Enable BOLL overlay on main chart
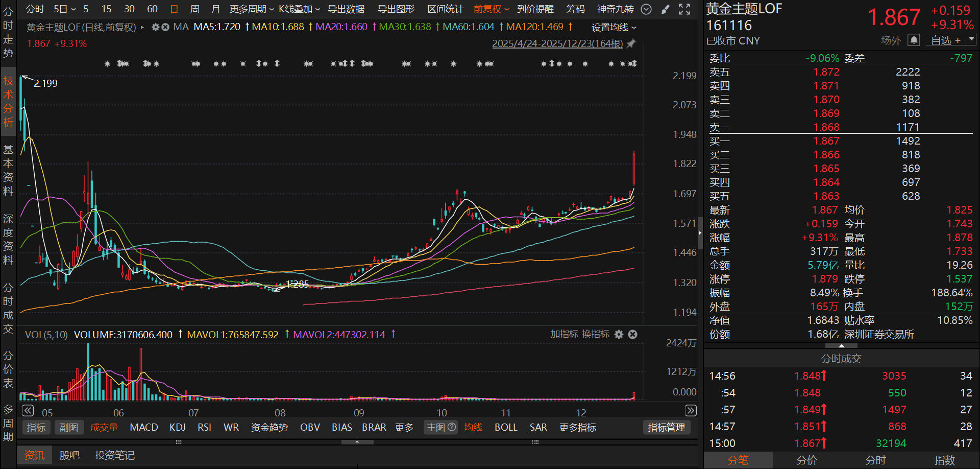 coord(505,427)
